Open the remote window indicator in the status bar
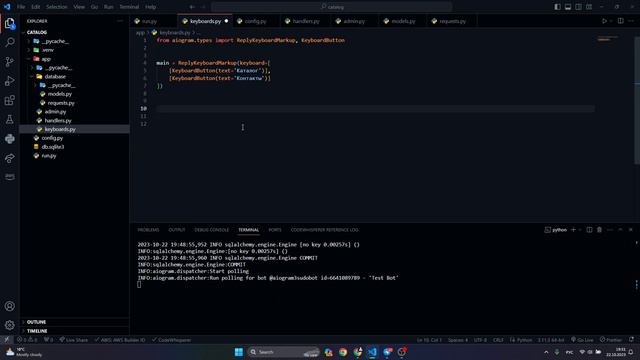Image resolution: width=640 pixels, height=360 pixels. pyautogui.click(x=7, y=340)
